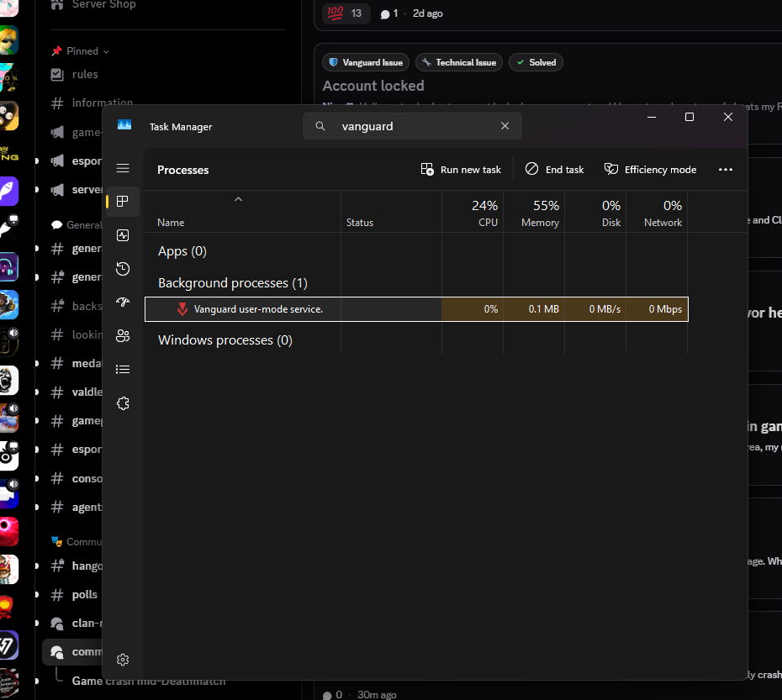The width and height of the screenshot is (782, 700).
Task: Click the 0.1 MB memory cell
Action: (534, 309)
